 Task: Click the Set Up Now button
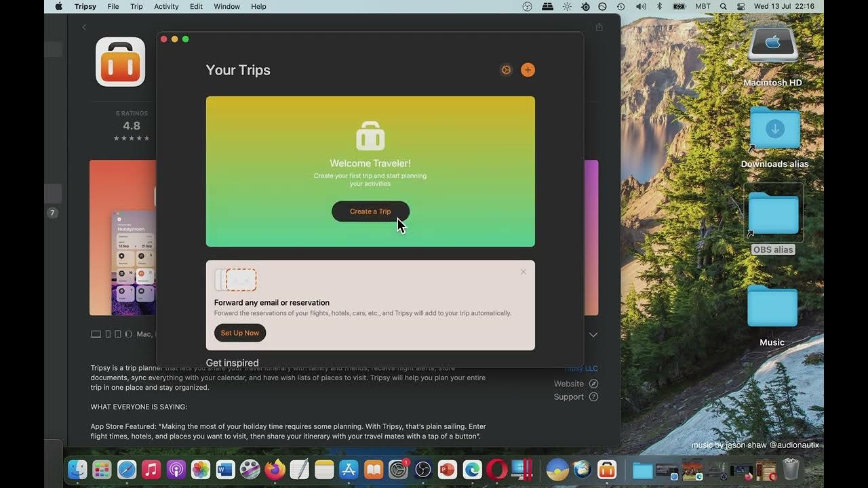pos(240,333)
